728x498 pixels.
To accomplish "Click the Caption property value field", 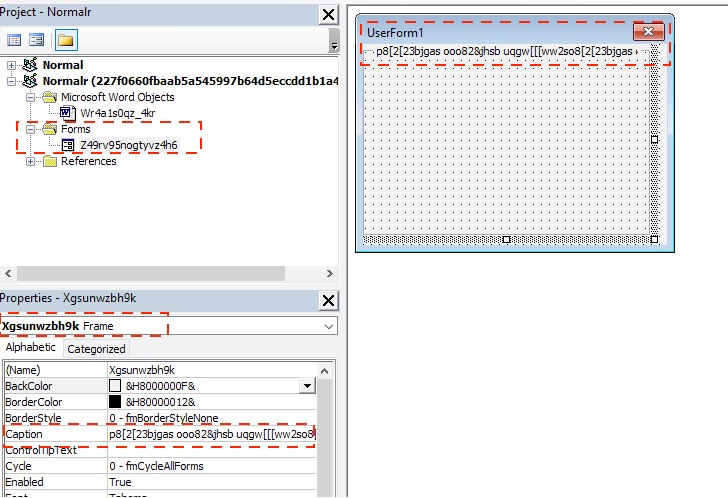I will coord(212,434).
